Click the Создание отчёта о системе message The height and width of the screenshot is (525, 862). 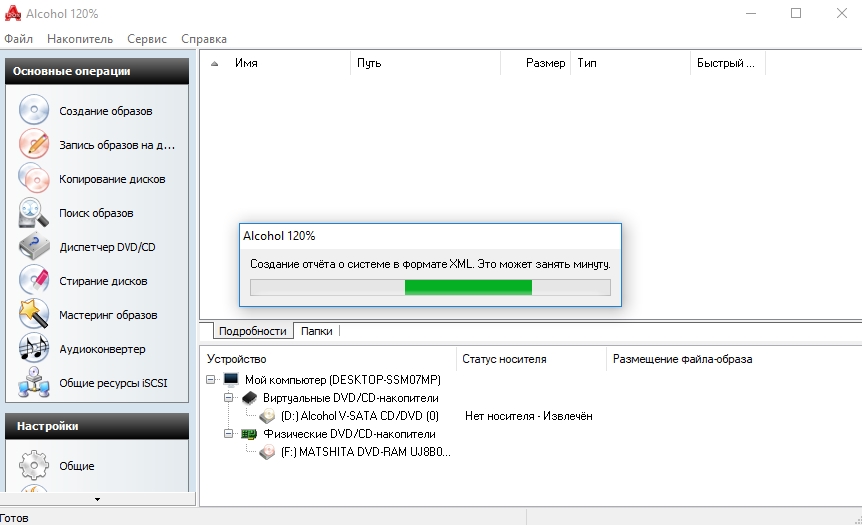(430, 264)
